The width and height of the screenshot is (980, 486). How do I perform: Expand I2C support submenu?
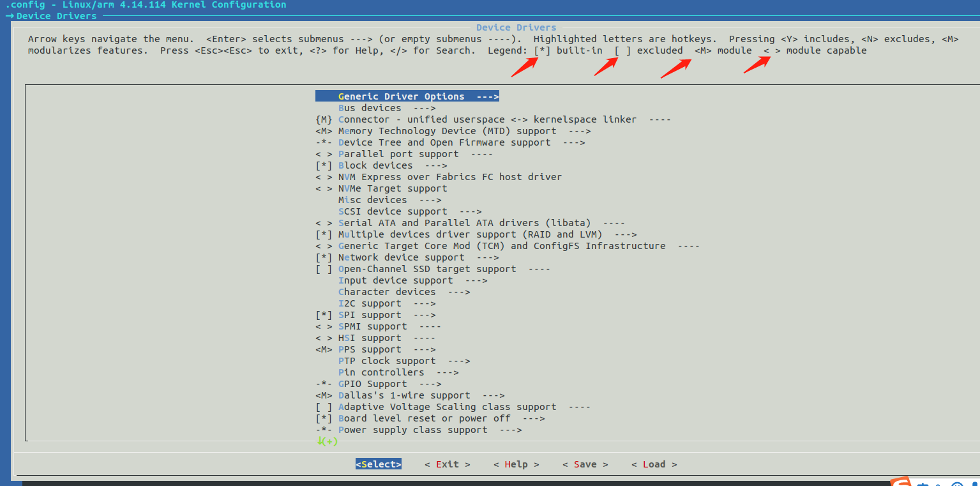tap(387, 303)
